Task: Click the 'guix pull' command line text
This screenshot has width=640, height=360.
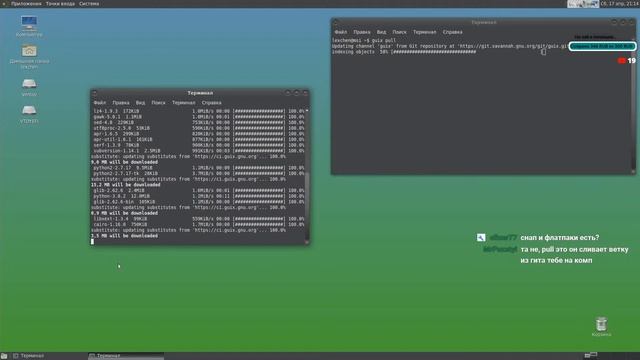Action: coord(384,40)
